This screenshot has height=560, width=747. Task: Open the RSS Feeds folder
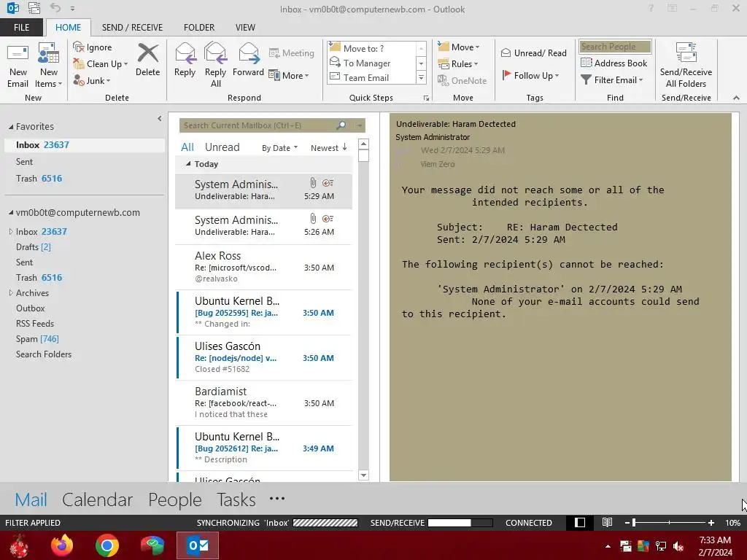[x=35, y=323]
